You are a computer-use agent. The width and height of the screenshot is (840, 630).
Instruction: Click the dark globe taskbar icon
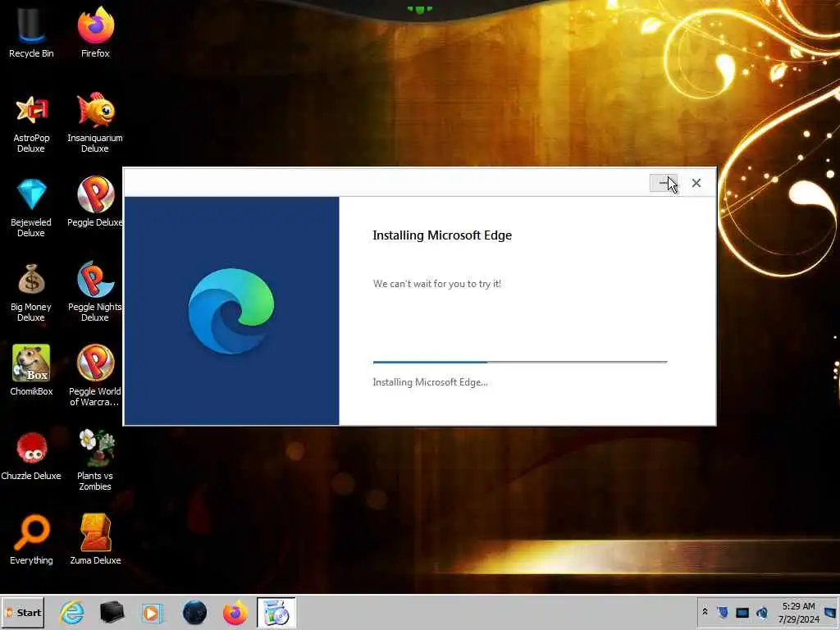(x=194, y=612)
